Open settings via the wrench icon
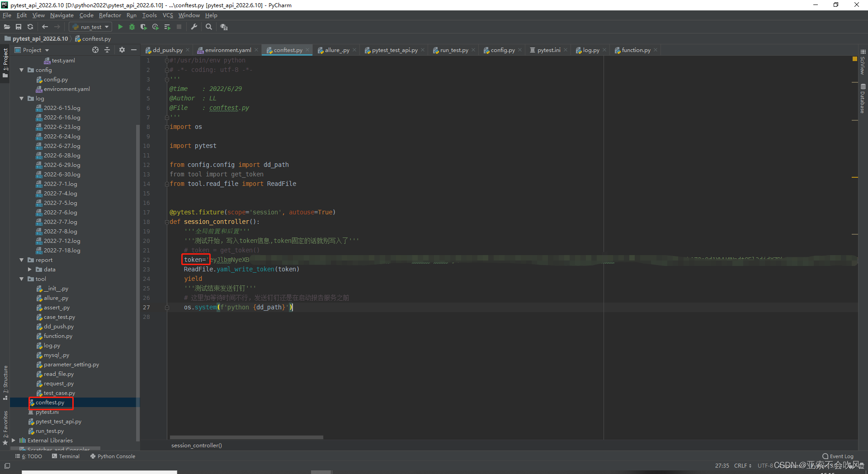This screenshot has height=474, width=868. (x=194, y=27)
